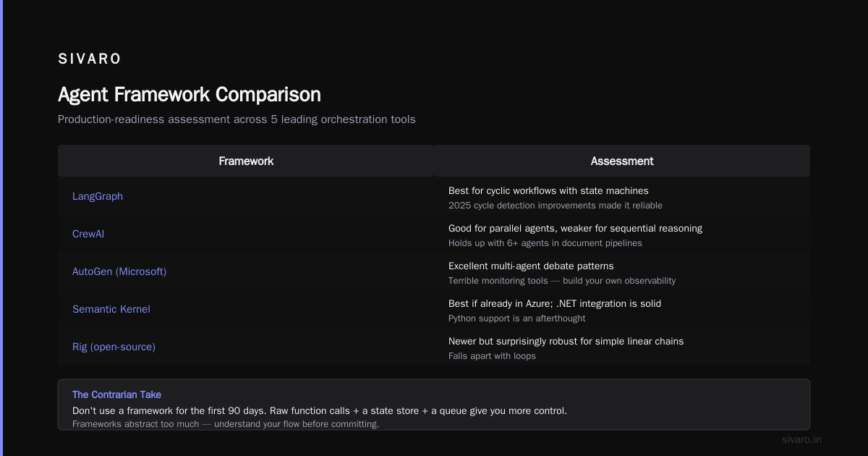
Task: Click the Production-readiness assessment subtitle
Action: tap(237, 119)
